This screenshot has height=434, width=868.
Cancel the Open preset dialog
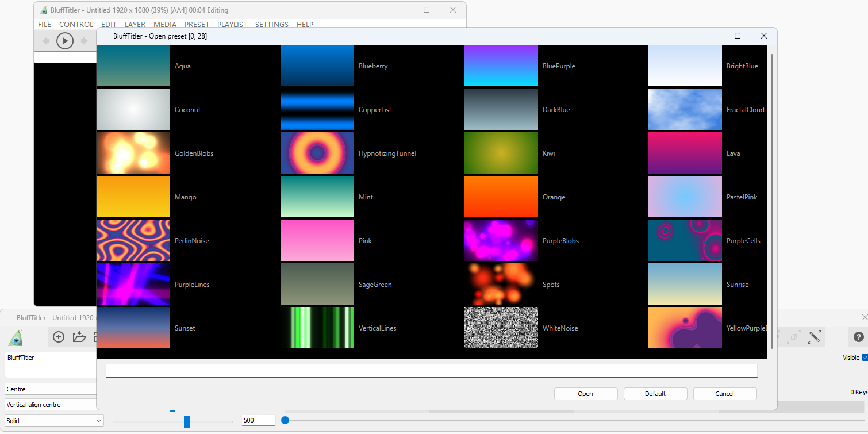tap(724, 394)
